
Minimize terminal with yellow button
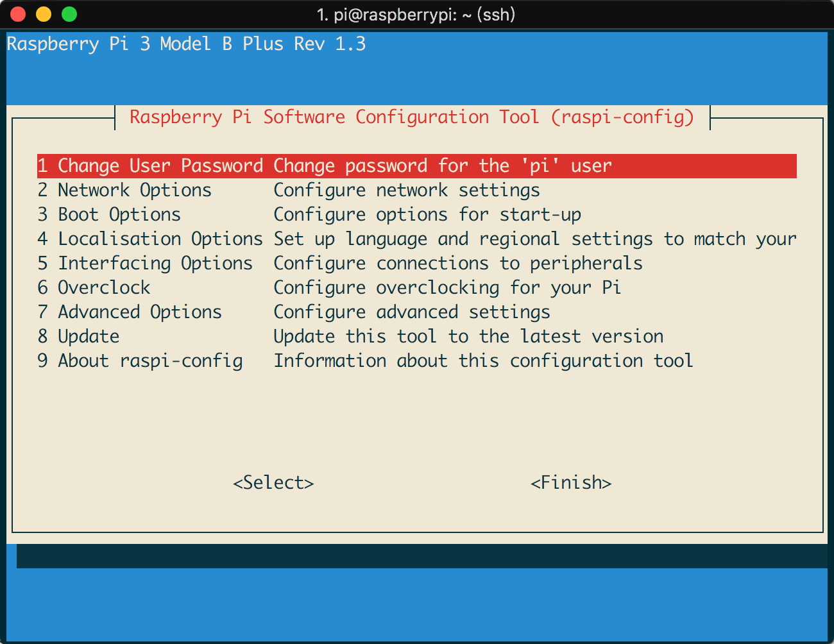[44, 14]
